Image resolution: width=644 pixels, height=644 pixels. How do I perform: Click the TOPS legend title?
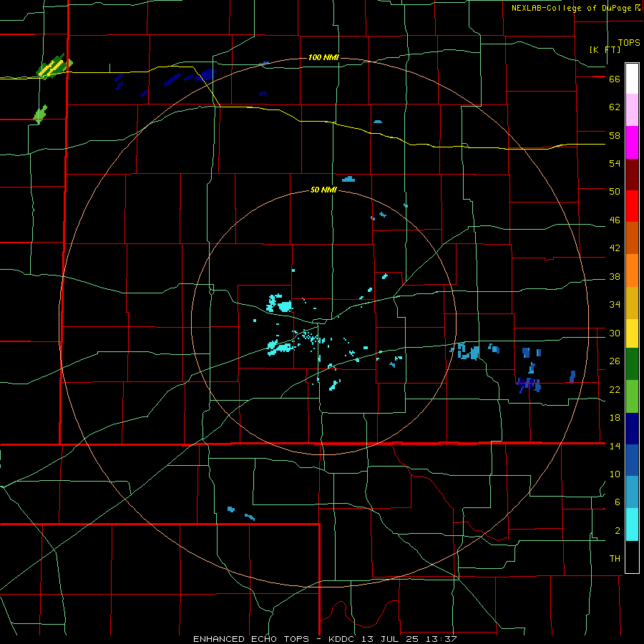click(629, 43)
